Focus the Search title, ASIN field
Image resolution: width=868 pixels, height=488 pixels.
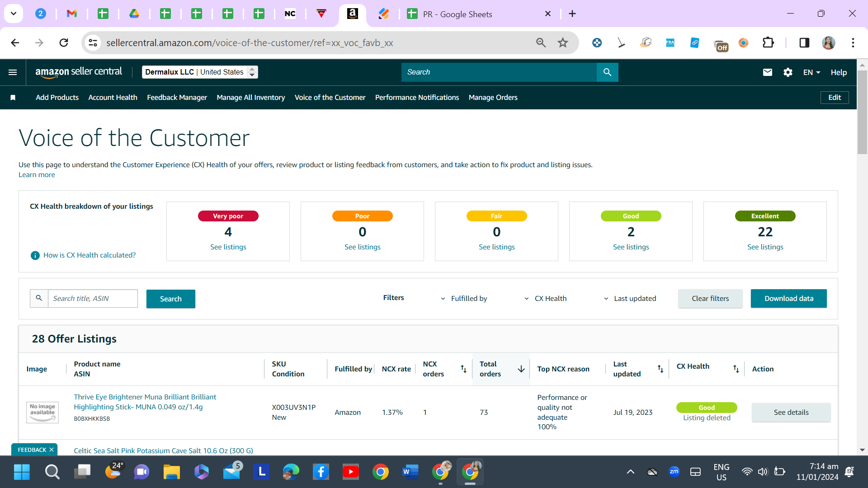(x=93, y=299)
